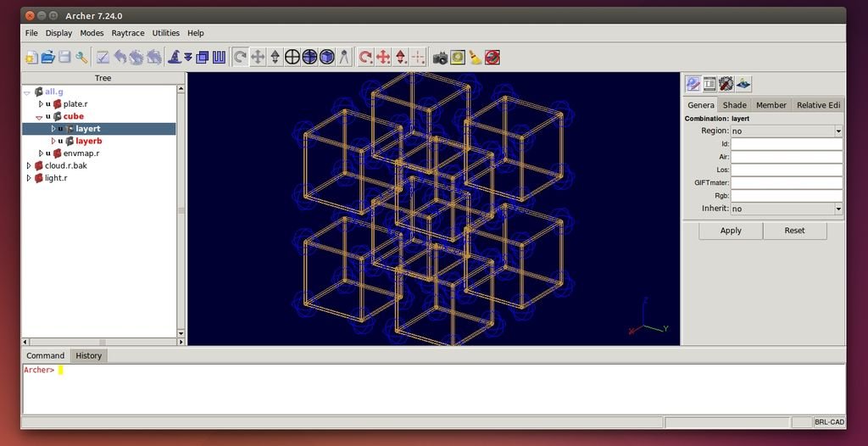Image resolution: width=868 pixels, height=446 pixels.
Task: Click the Open database folder icon
Action: (x=48, y=57)
